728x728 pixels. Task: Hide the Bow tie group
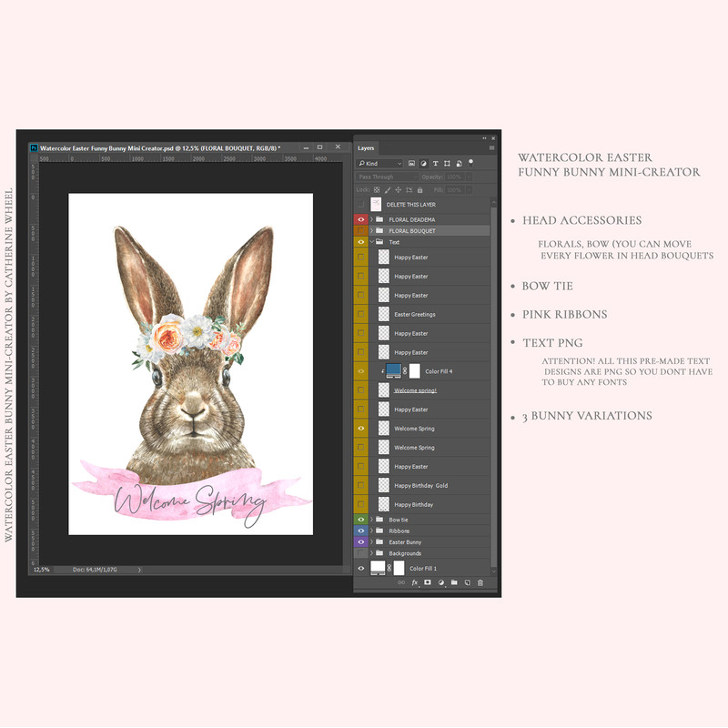[361, 520]
